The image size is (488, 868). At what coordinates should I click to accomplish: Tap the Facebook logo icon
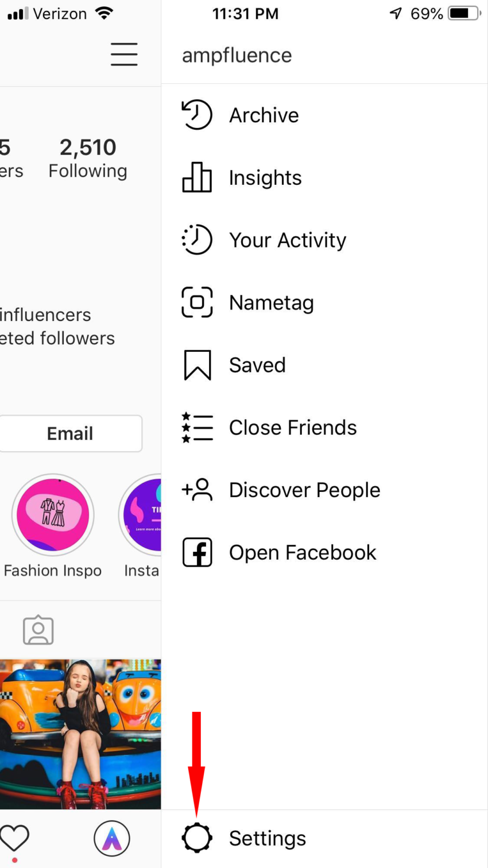click(x=197, y=552)
